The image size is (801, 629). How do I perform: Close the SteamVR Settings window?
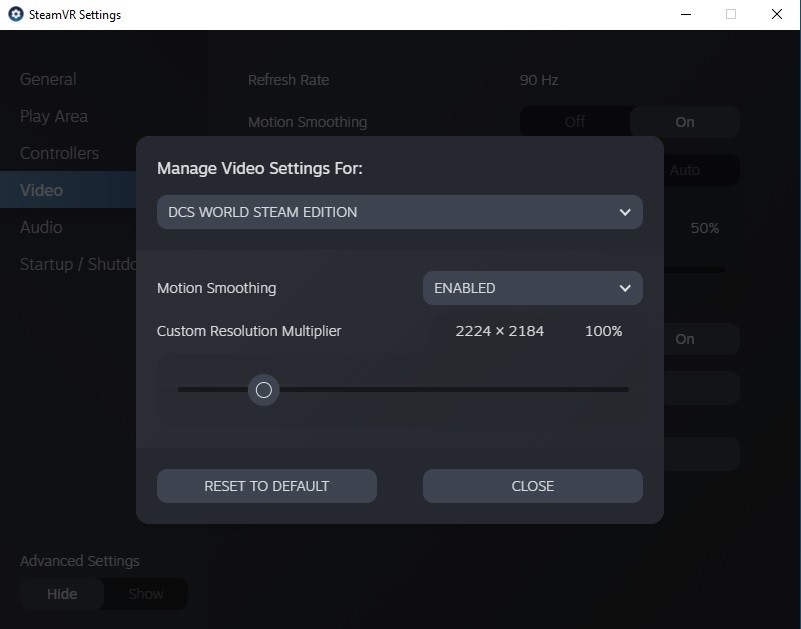click(x=777, y=14)
